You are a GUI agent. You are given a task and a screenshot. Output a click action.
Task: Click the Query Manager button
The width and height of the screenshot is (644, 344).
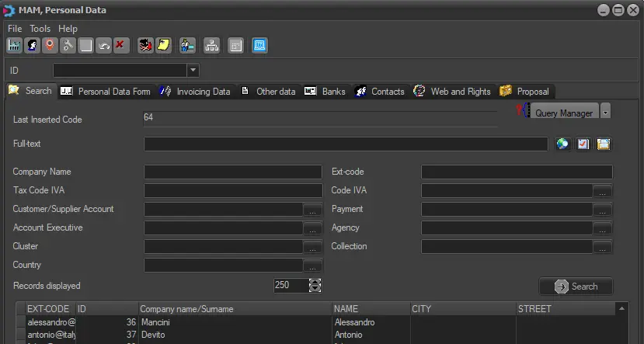pos(563,113)
